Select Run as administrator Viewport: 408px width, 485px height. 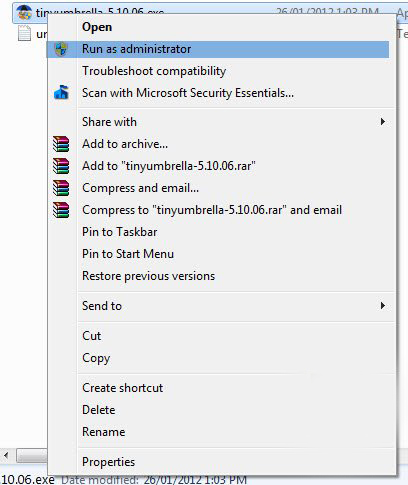click(x=218, y=49)
